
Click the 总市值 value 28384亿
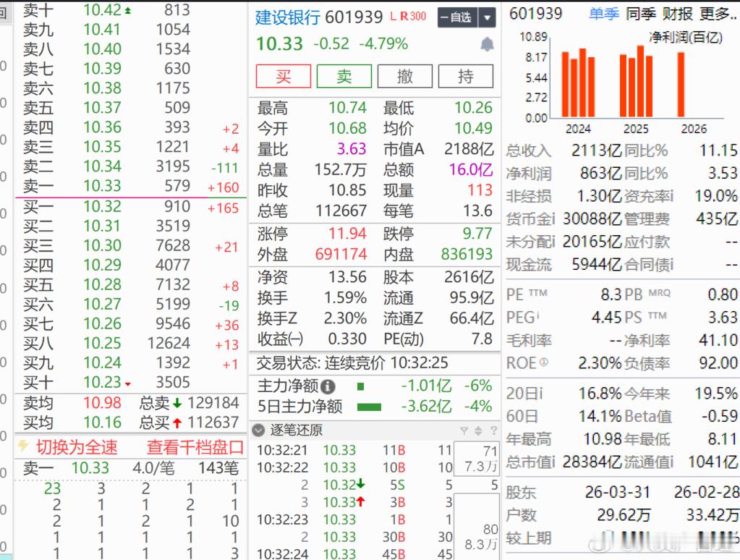tap(592, 462)
